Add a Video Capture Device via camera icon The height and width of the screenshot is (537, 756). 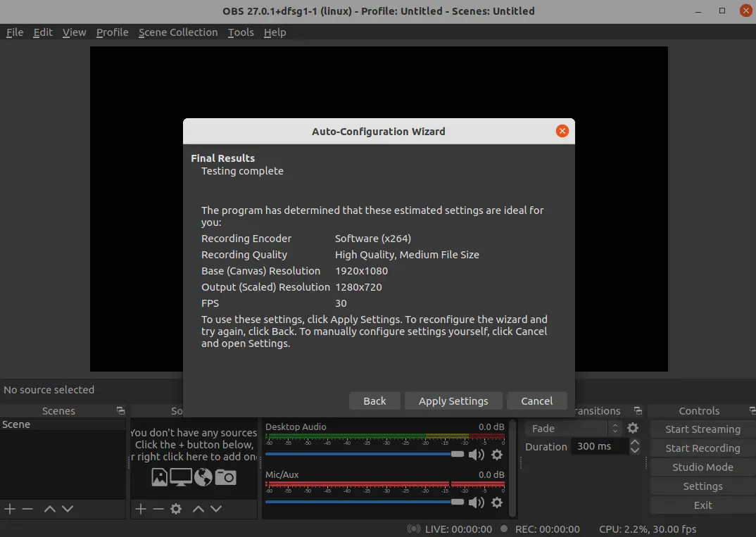[225, 477]
